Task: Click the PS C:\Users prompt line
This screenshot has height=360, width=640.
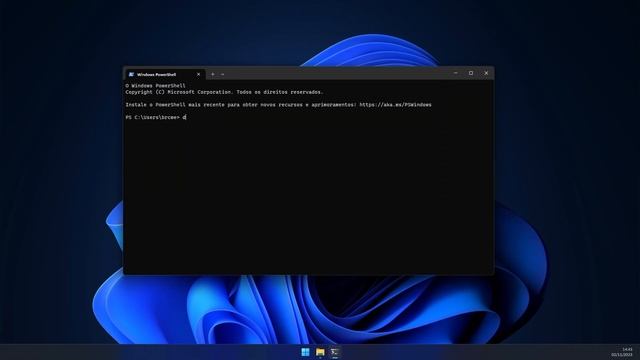Action: pyautogui.click(x=156, y=118)
